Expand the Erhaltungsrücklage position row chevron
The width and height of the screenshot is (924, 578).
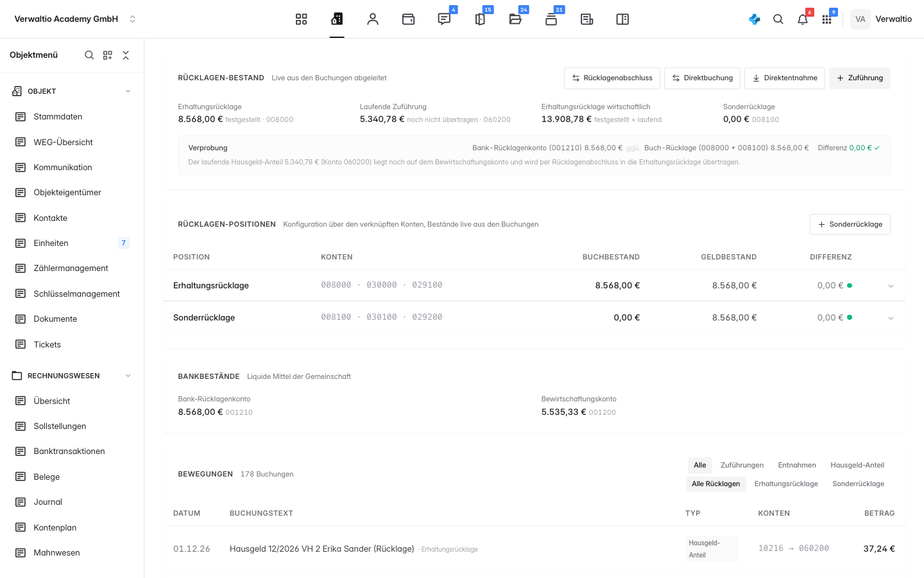click(x=891, y=286)
